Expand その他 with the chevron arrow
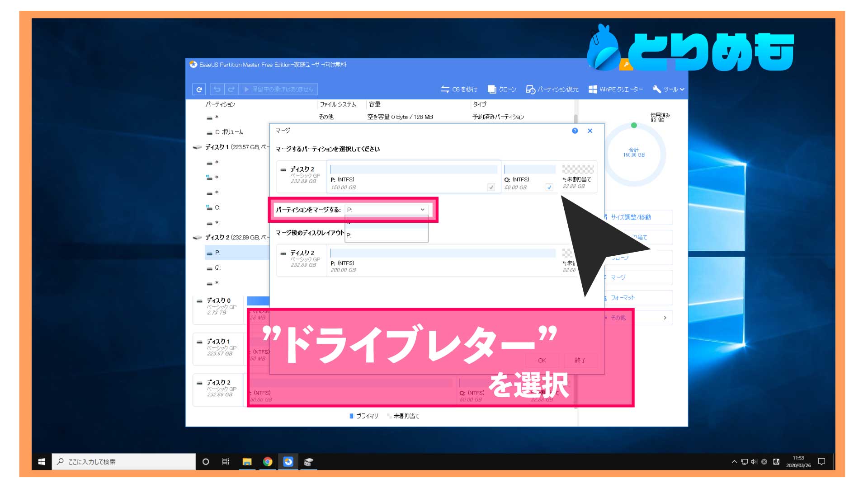 pyautogui.click(x=665, y=318)
